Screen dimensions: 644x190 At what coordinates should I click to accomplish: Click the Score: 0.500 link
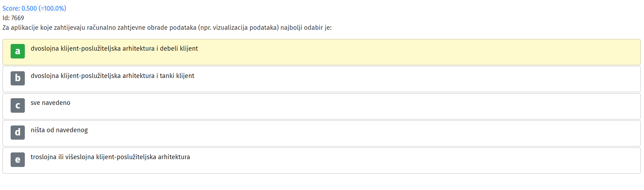[34, 8]
